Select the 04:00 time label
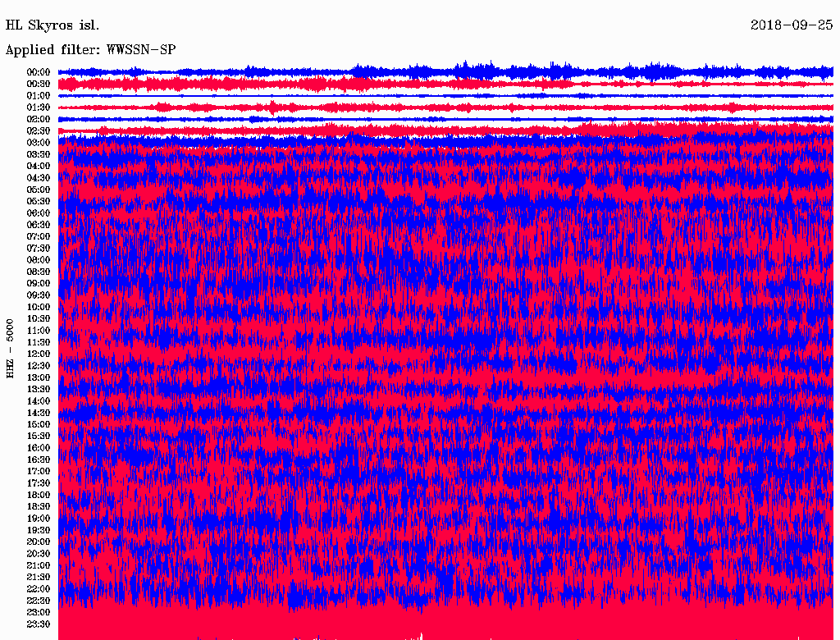Image resolution: width=840 pixels, height=640 pixels. tap(39, 167)
